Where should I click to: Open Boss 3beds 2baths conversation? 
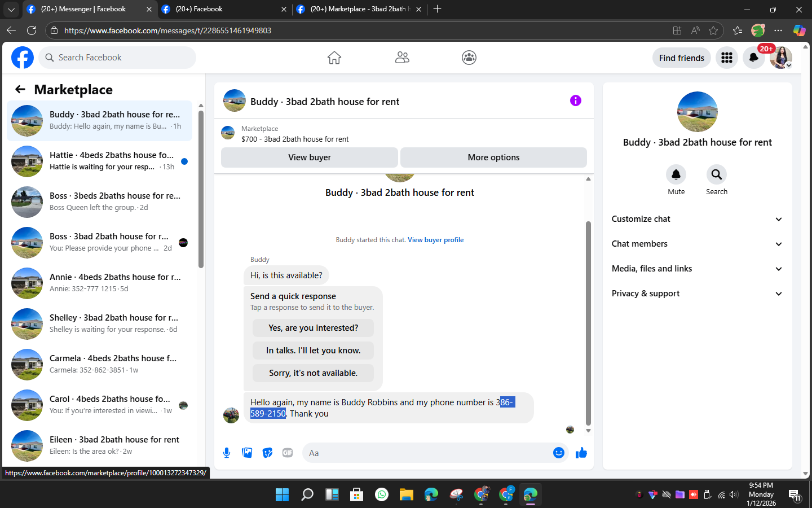(x=99, y=202)
